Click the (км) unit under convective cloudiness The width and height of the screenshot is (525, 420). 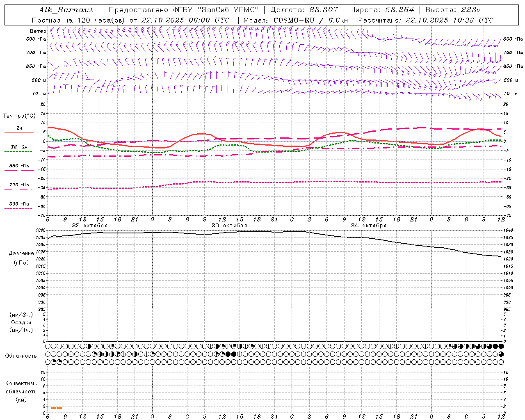point(21,400)
